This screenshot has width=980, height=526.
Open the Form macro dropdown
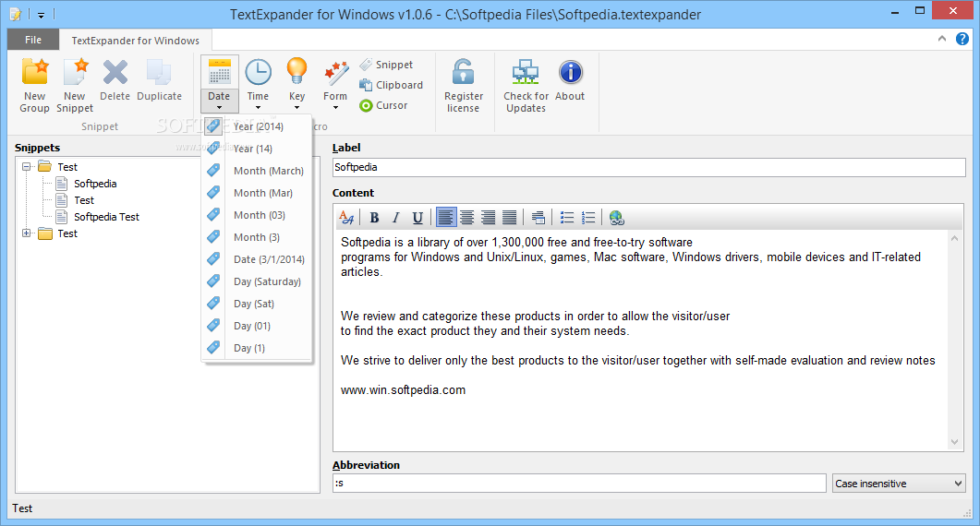(335, 84)
